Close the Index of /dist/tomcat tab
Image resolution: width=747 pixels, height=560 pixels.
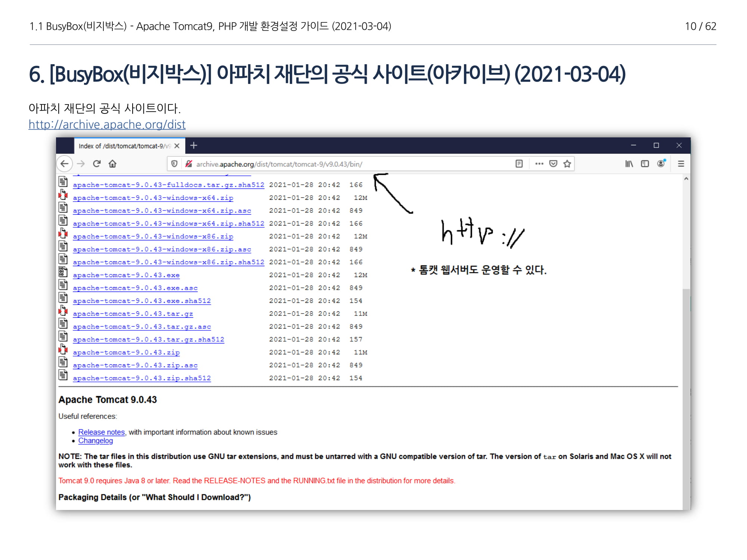point(177,146)
